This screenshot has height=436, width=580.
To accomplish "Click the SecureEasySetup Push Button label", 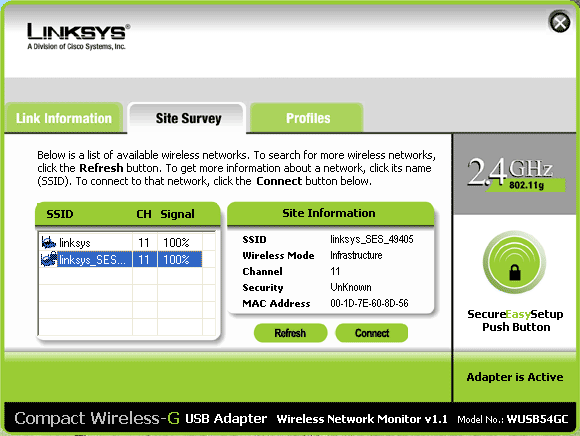I will click(515, 320).
